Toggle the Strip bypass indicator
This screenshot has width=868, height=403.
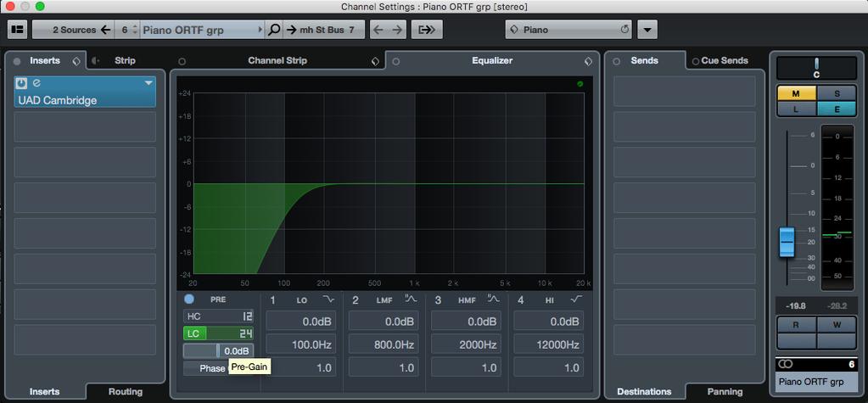point(95,61)
